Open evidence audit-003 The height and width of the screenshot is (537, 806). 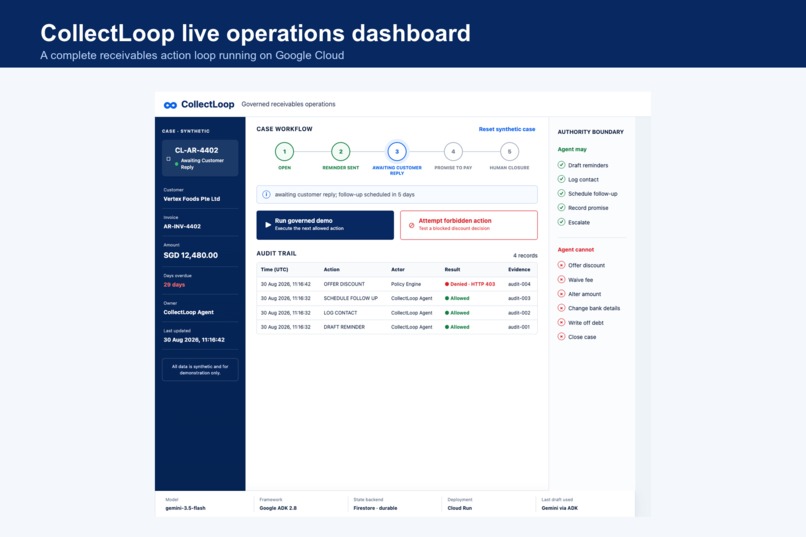(519, 298)
